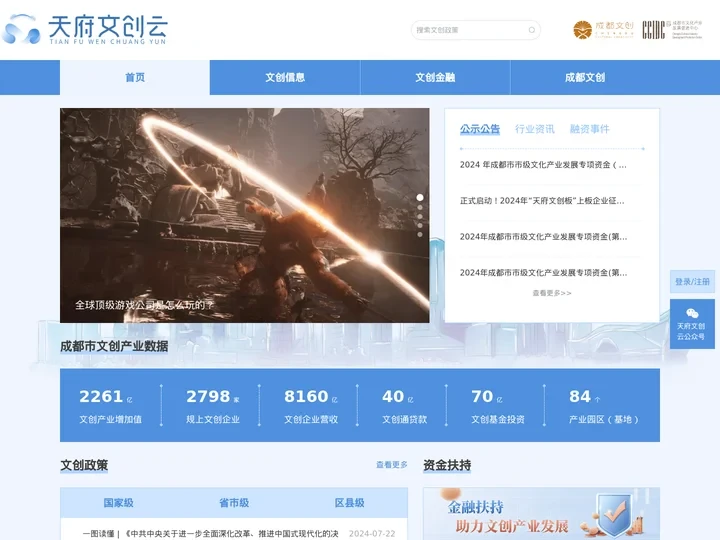The image size is (720, 540).
Task: Click the 70 亿 文创基金投资 statistic
Action: click(498, 406)
